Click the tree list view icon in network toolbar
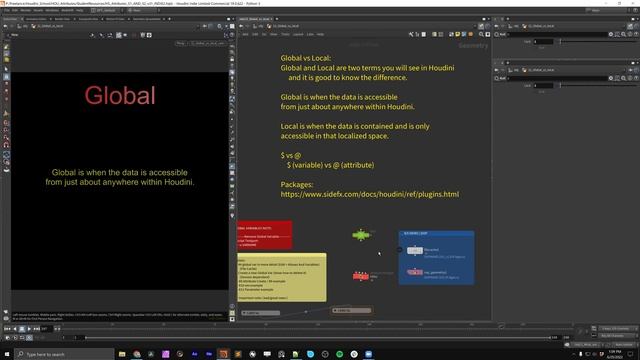This screenshot has width=640, height=360. click(x=417, y=34)
